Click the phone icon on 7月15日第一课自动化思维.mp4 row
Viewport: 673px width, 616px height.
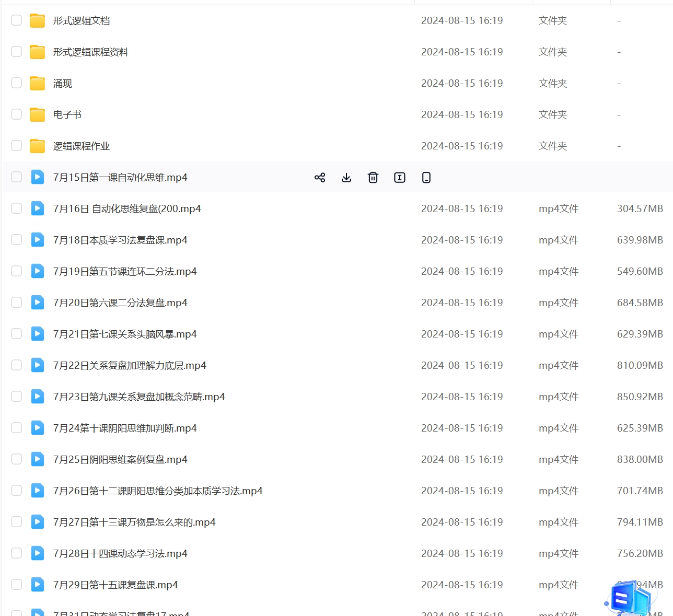(x=426, y=178)
